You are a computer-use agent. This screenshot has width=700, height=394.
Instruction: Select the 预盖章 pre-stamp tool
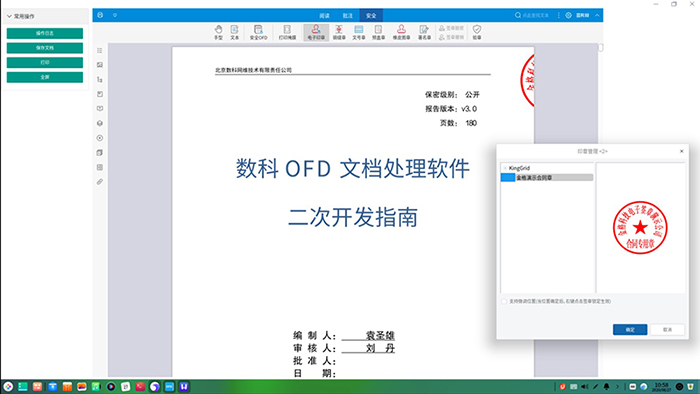(378, 33)
